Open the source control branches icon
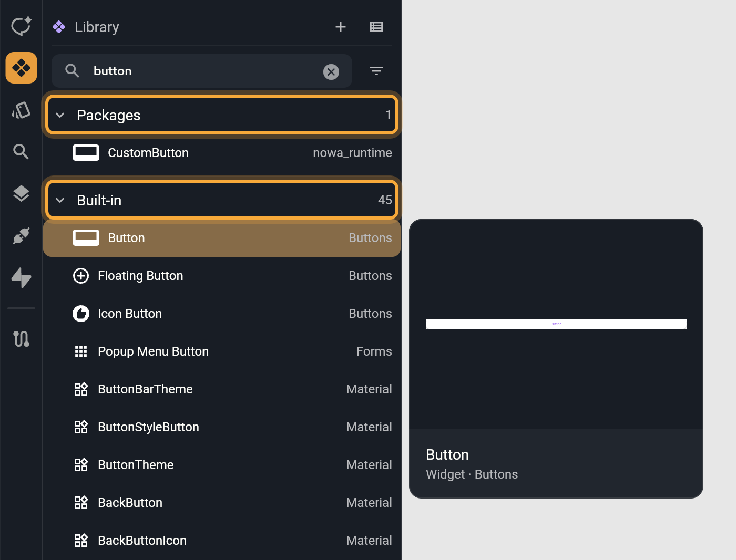This screenshot has width=736, height=560. tap(21, 339)
